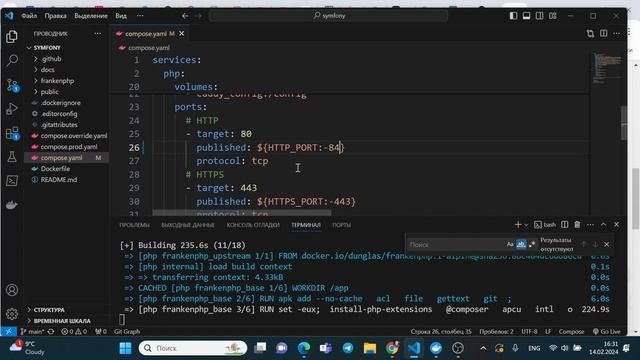Viewport: 640px width, 360px height.
Task: Open the Docker whale view
Action: [x=12, y=205]
